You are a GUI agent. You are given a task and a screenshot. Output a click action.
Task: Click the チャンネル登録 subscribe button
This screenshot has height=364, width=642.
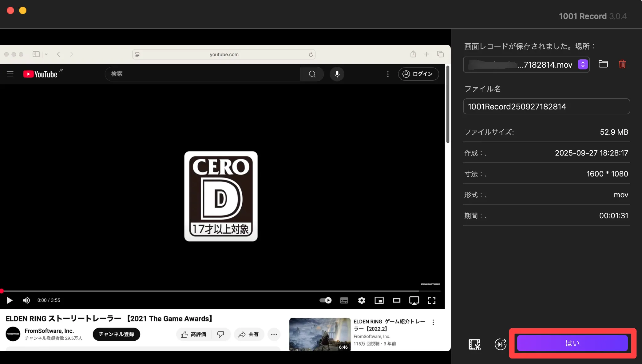coord(116,334)
